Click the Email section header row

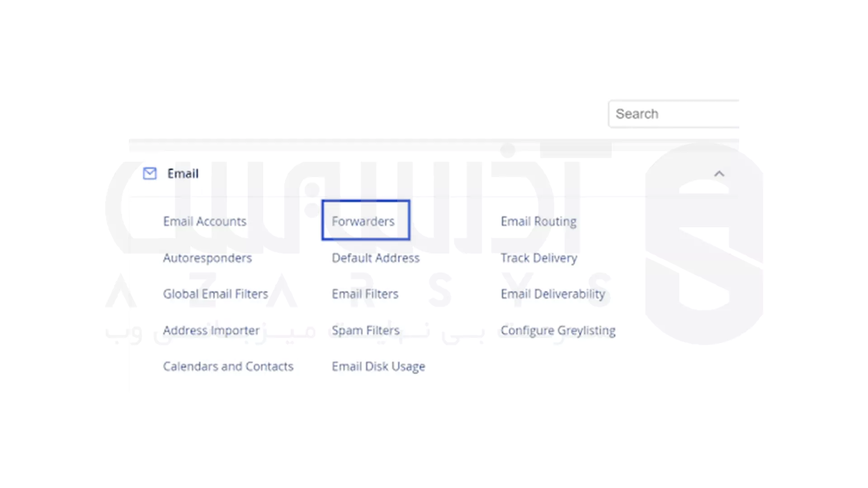(x=434, y=174)
